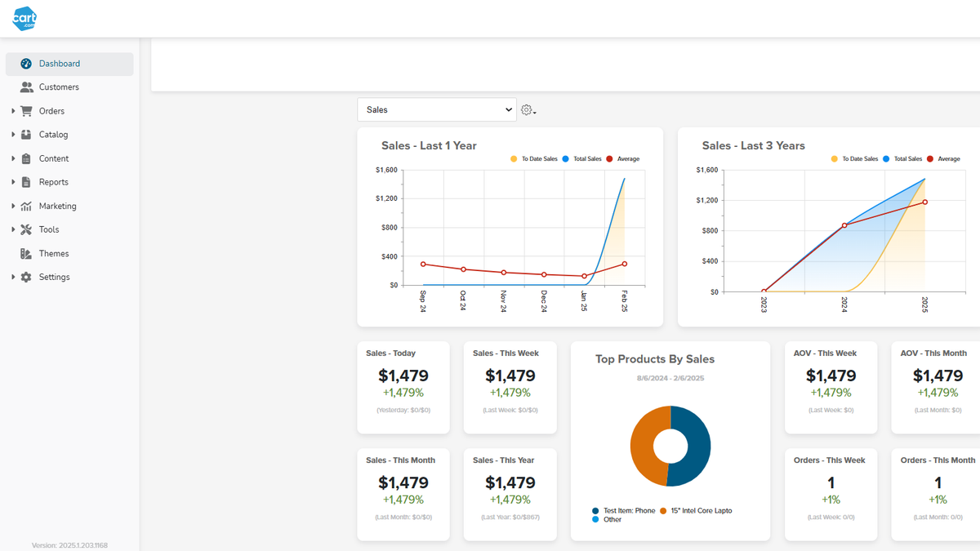Select the Marketing chart icon

pyautogui.click(x=26, y=206)
